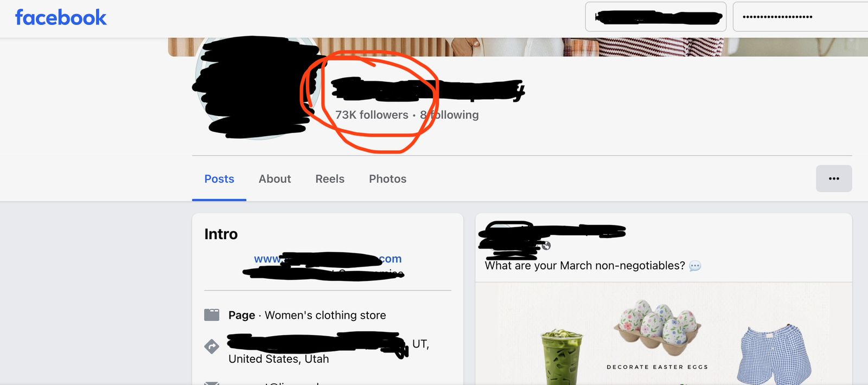Open the 8 following link
The height and width of the screenshot is (385, 868).
[449, 115]
